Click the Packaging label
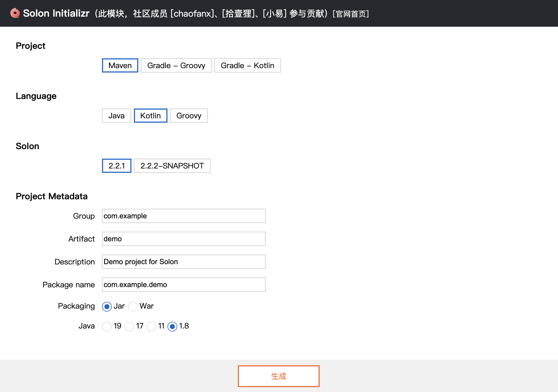Screen dimensions: 558x392 click(76, 306)
